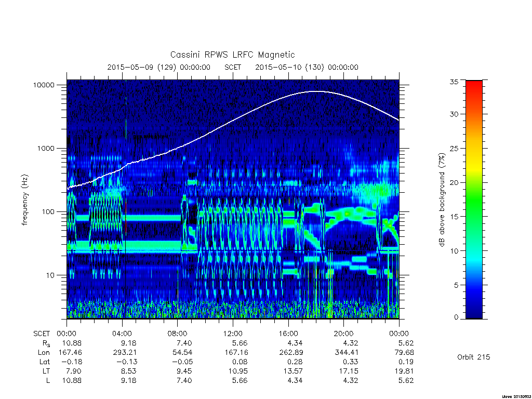This screenshot has width=532, height=399.
Task: Click the 'Cassini RPWS LRFC Magnetic' title
Action: point(232,55)
